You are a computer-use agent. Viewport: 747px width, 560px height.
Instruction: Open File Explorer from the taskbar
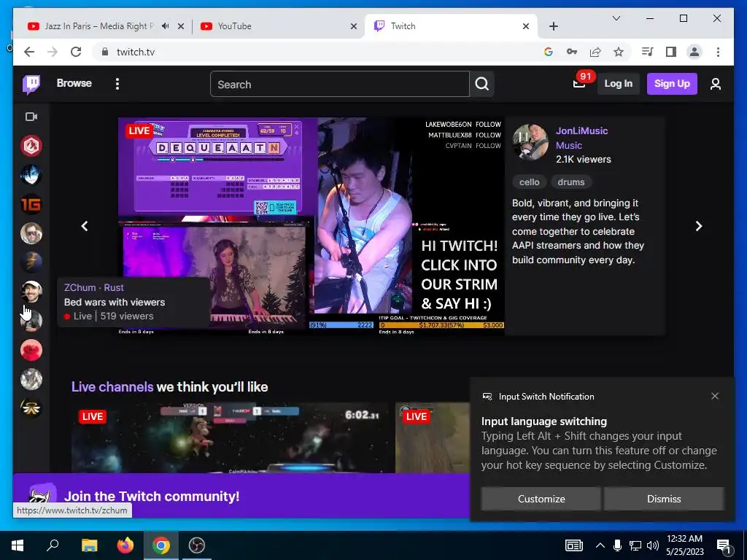click(x=89, y=545)
